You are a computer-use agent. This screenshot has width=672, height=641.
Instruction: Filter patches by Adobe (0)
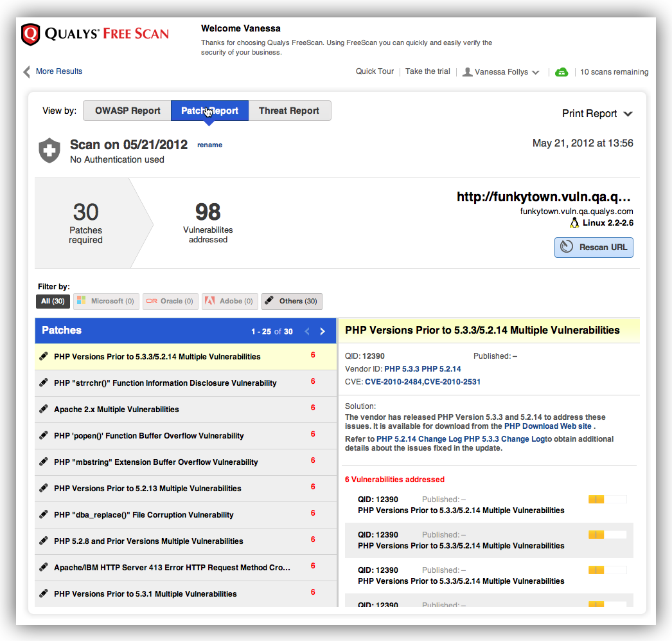click(x=230, y=301)
